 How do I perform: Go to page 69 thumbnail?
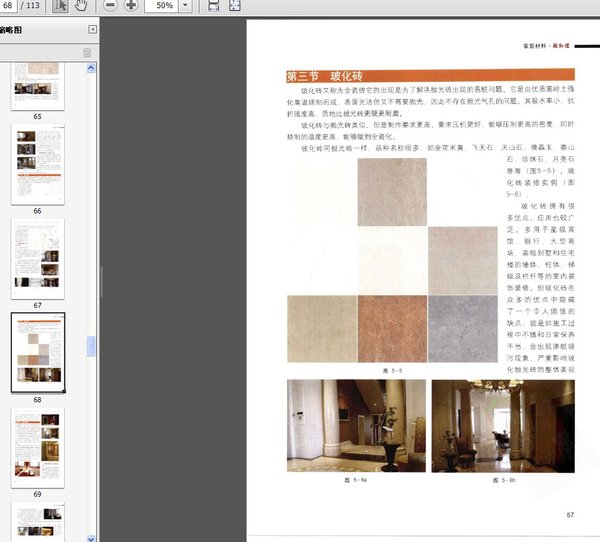pos(37,446)
